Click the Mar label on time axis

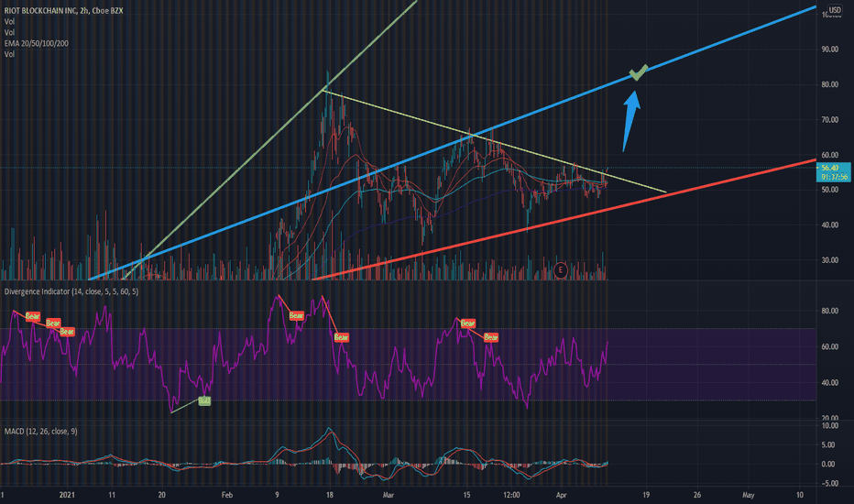389,495
